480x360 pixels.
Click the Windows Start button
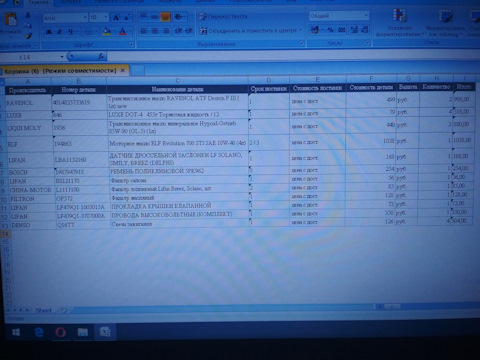pos(16,332)
